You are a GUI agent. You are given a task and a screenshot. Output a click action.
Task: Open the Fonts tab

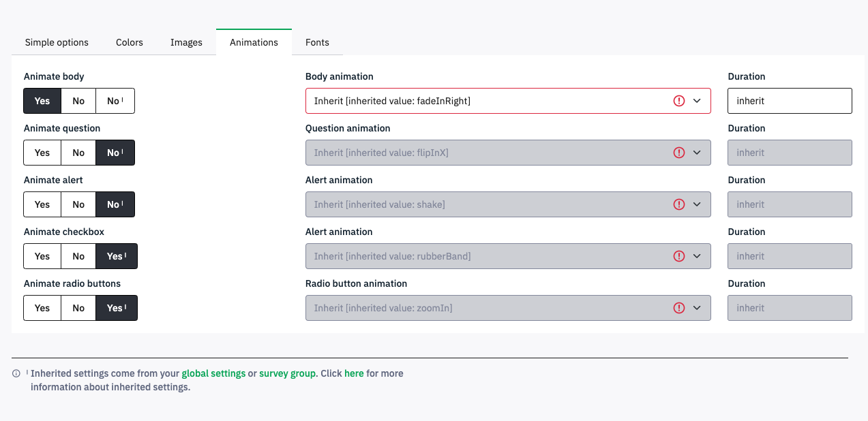317,42
